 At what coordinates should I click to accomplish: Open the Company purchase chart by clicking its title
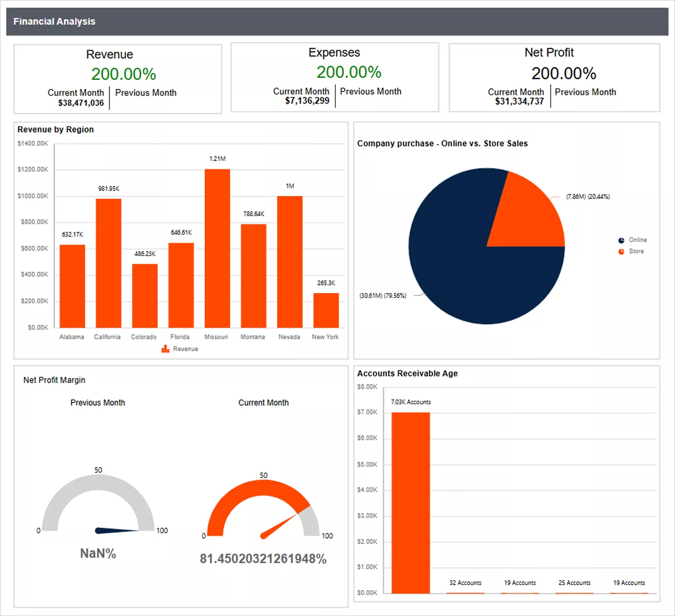pyautogui.click(x=443, y=143)
